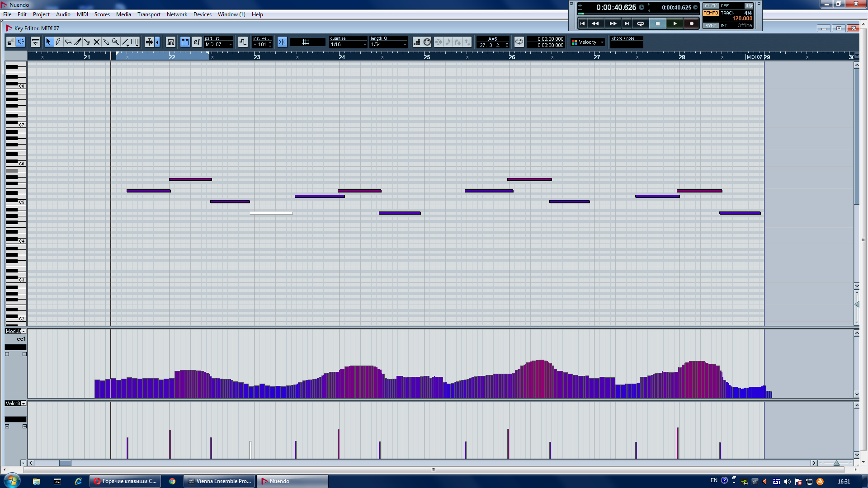This screenshot has width=868, height=488.
Task: Click the SYNC button in transport
Action: (711, 26)
